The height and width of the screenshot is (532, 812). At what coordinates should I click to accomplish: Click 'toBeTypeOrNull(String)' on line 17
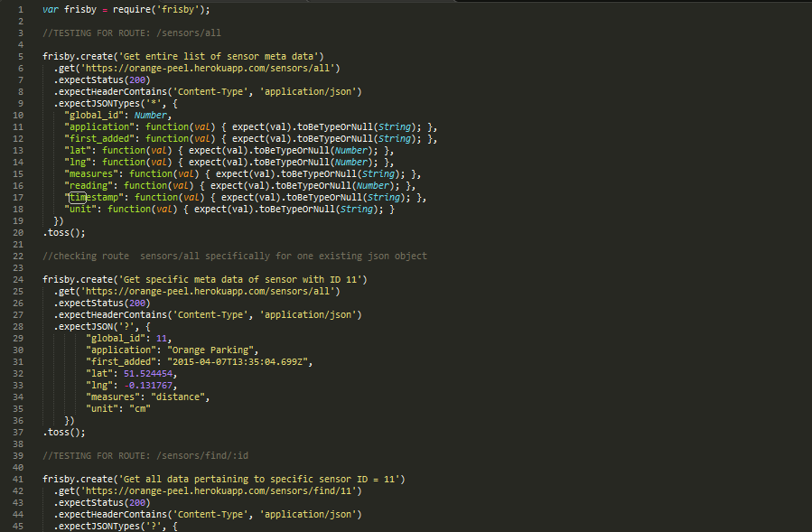(x=346, y=198)
